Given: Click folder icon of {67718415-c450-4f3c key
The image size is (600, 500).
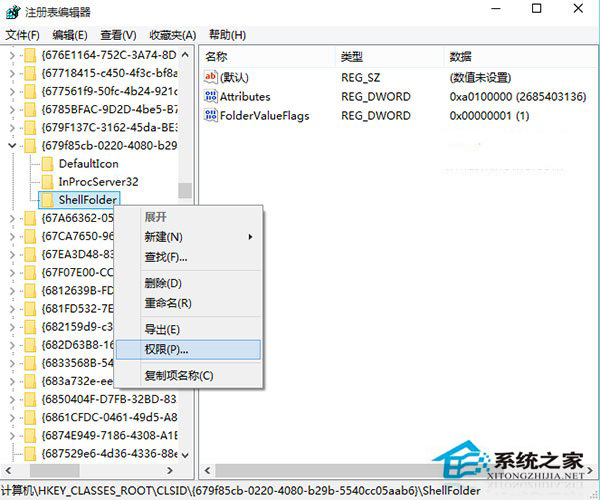Looking at the screenshot, I should 30,73.
